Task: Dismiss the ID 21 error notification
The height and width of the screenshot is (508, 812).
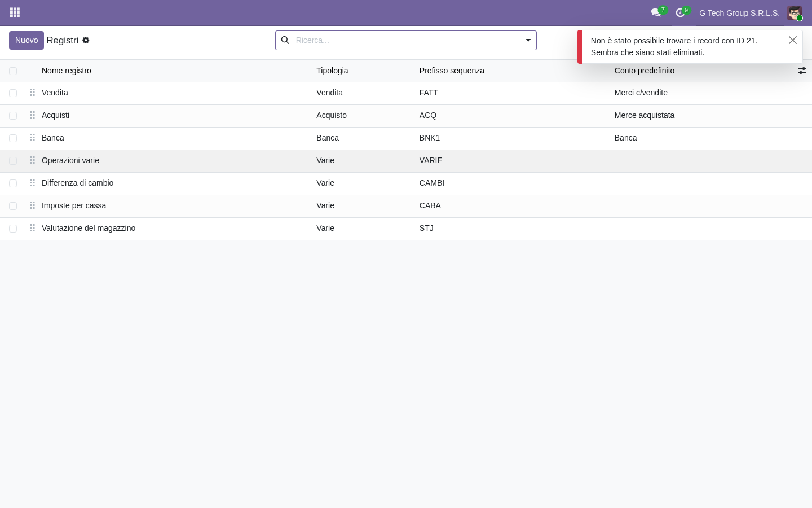Action: [x=793, y=40]
